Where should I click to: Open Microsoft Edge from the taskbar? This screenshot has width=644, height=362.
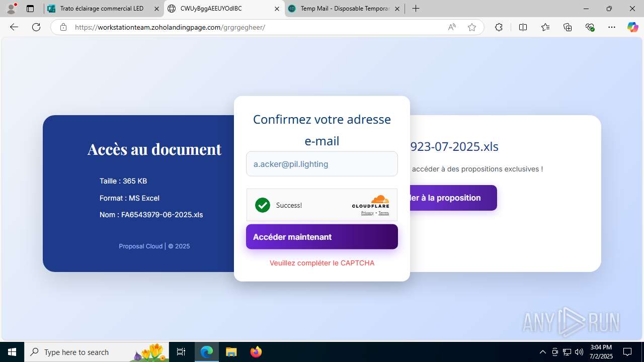pyautogui.click(x=207, y=352)
